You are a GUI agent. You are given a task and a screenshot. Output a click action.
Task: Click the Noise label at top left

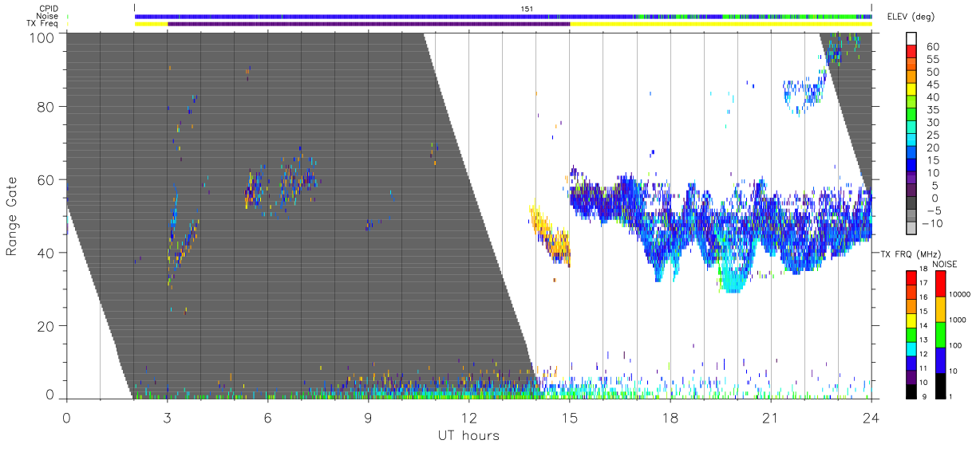pyautogui.click(x=49, y=16)
